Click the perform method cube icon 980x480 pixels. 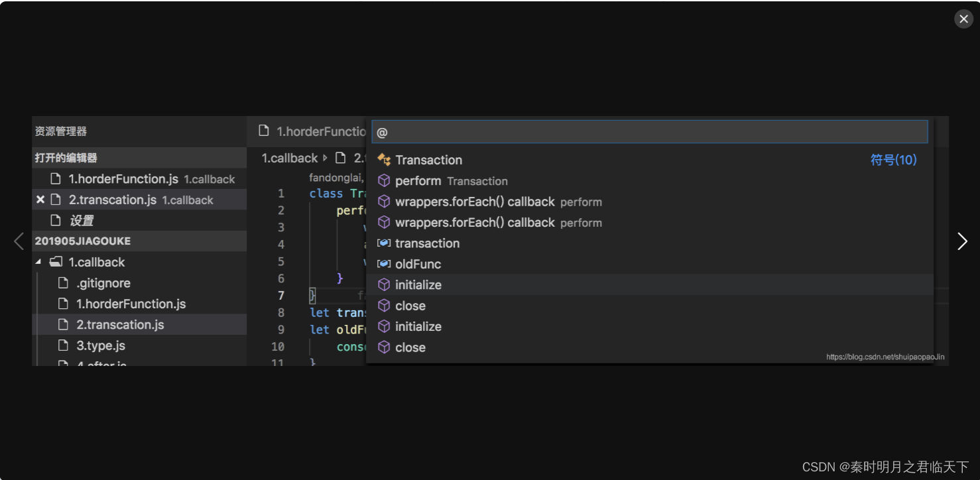[384, 181]
